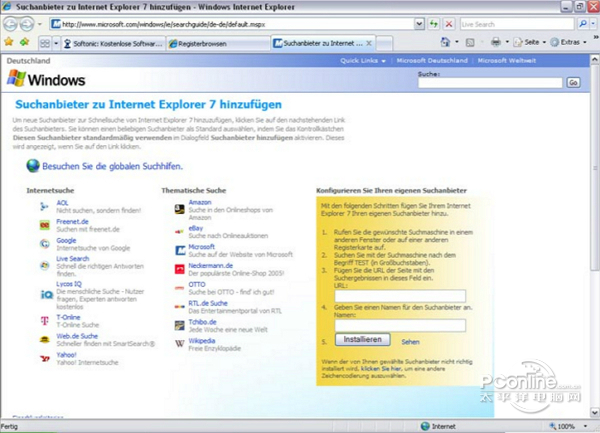This screenshot has height=433, width=600.
Task: Expand the Print options dropdown arrow
Action: click(507, 42)
